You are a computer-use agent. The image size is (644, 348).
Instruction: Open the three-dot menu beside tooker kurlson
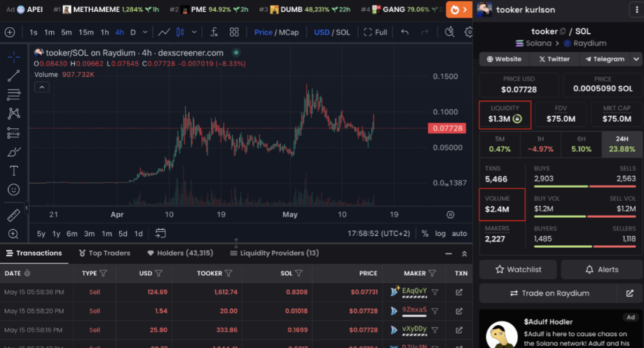pyautogui.click(x=636, y=9)
